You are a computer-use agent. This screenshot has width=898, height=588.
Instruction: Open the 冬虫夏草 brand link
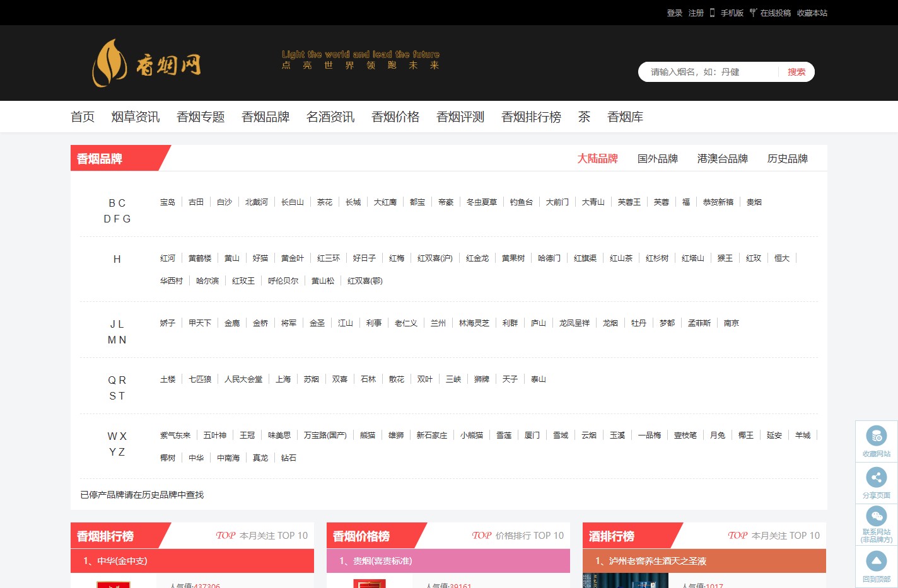tap(482, 202)
